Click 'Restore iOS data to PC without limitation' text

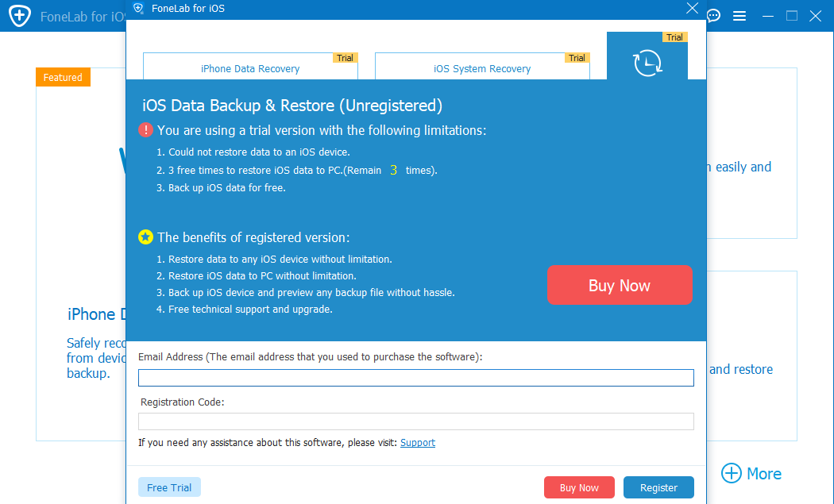pyautogui.click(x=262, y=276)
